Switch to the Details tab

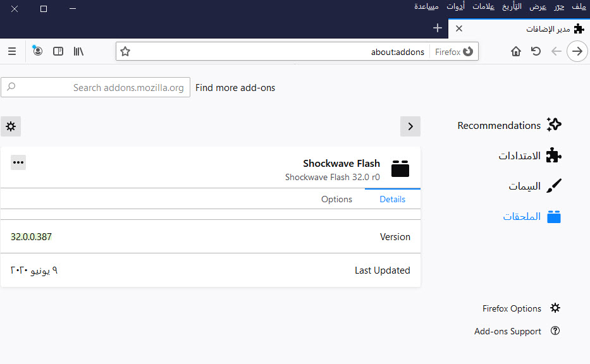(393, 199)
